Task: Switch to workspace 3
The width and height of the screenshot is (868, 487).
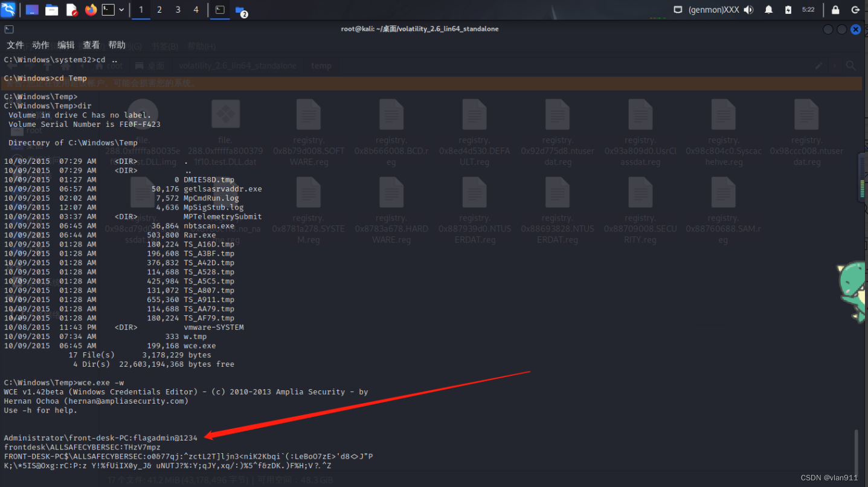Action: pos(178,10)
